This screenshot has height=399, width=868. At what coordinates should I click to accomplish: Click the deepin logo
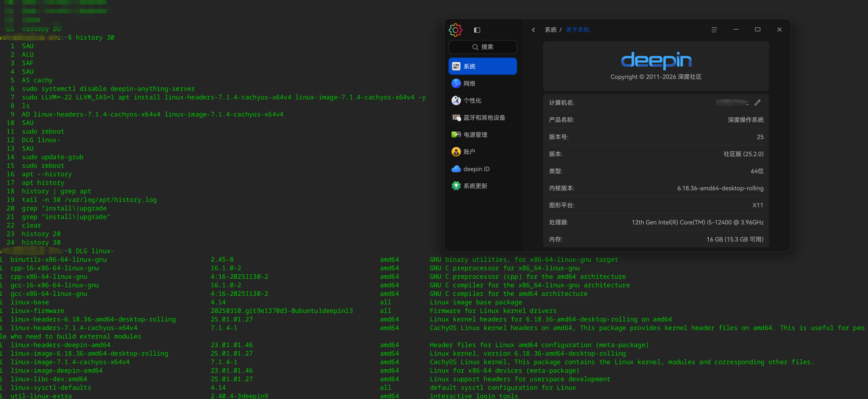pyautogui.click(x=656, y=61)
